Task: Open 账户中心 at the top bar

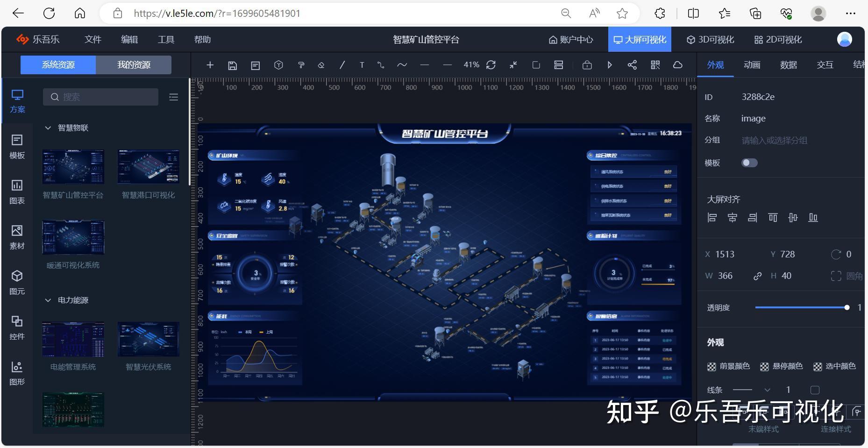Action: tap(570, 39)
